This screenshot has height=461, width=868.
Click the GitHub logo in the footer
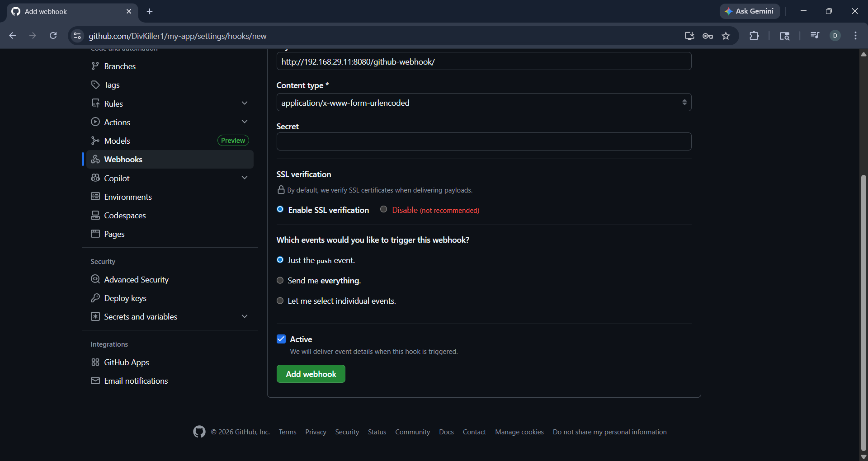(x=199, y=432)
